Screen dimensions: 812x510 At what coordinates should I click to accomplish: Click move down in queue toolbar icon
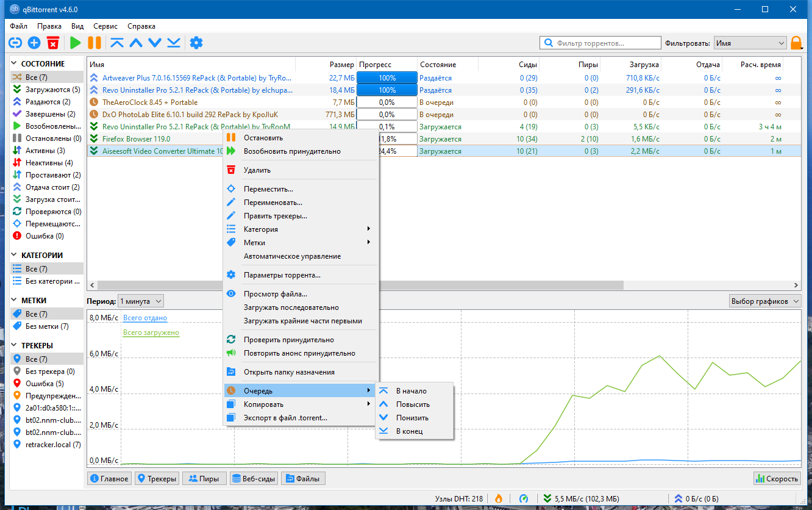pyautogui.click(x=155, y=43)
